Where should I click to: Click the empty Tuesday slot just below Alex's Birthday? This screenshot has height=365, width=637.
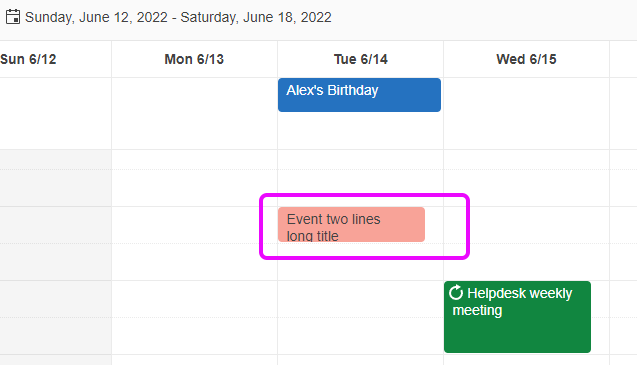coord(360,159)
